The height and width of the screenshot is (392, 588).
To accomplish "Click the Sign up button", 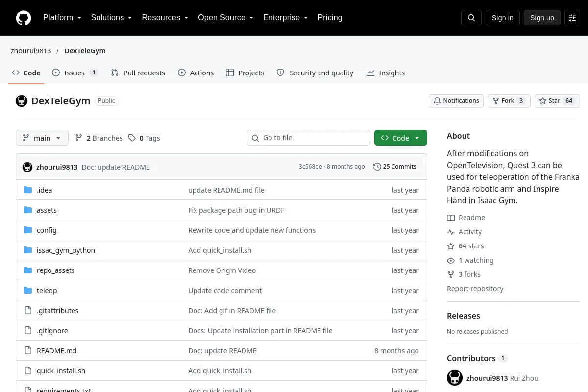I will pos(542,18).
